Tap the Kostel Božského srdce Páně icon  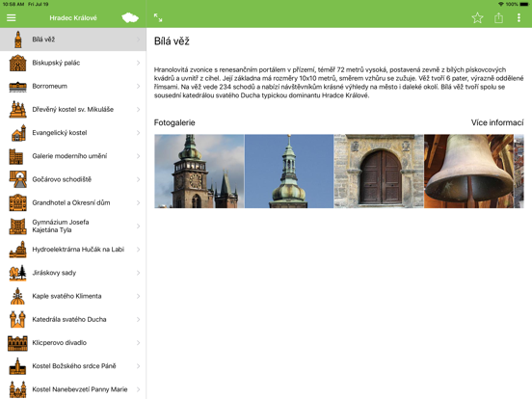coord(17,366)
